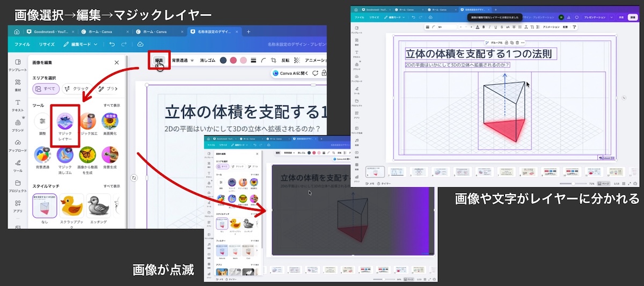Open 素材 elements sidebar in left window
The height and width of the screenshot is (286, 644).
(18, 85)
